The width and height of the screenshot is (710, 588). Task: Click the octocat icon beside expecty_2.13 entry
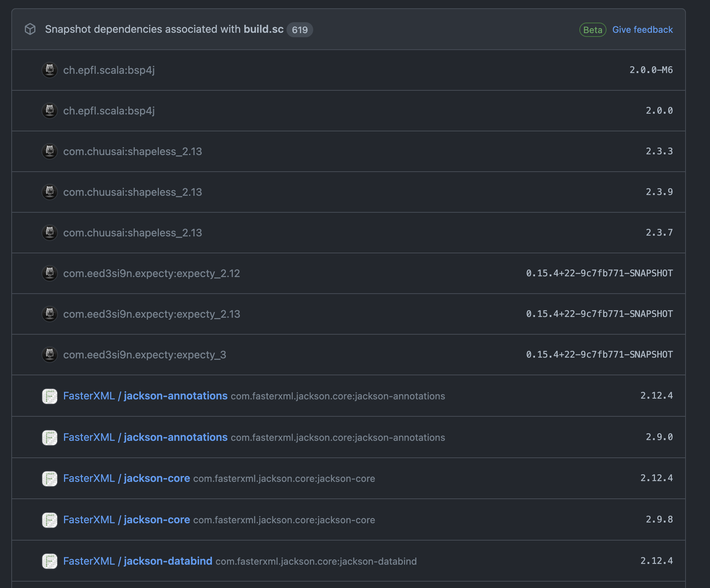click(49, 314)
